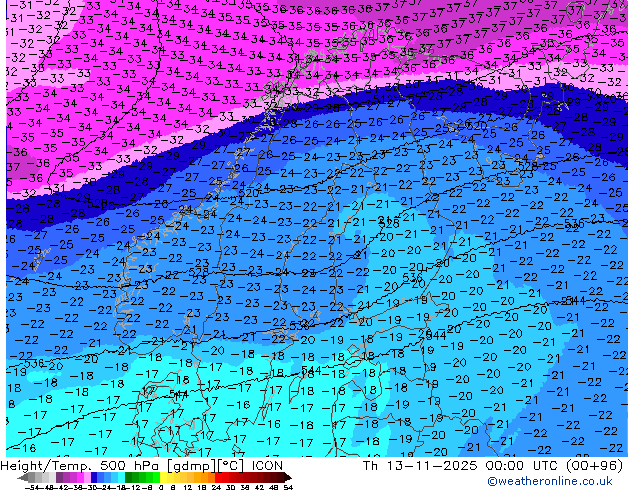Click the '[°C]' unit label in the title

(231, 466)
